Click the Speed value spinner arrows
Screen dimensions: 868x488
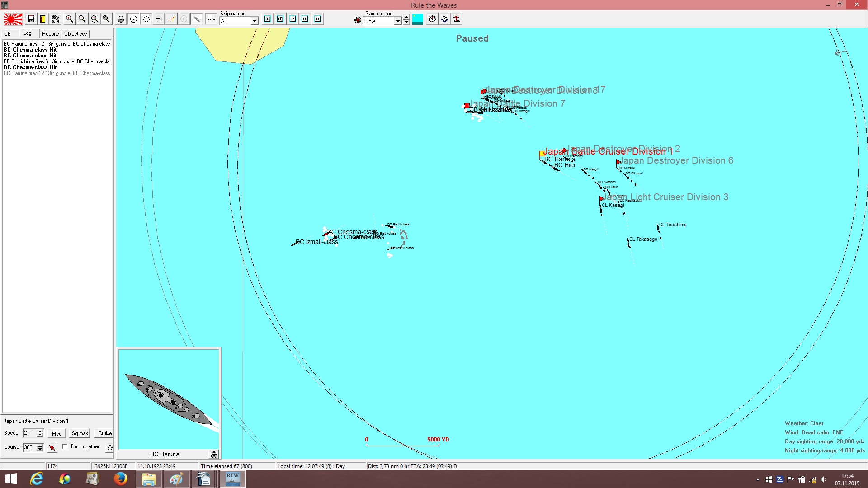tap(40, 433)
